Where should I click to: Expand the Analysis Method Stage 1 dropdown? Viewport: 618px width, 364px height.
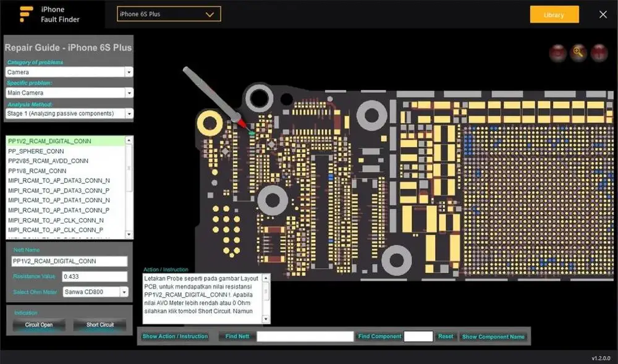pyautogui.click(x=129, y=114)
